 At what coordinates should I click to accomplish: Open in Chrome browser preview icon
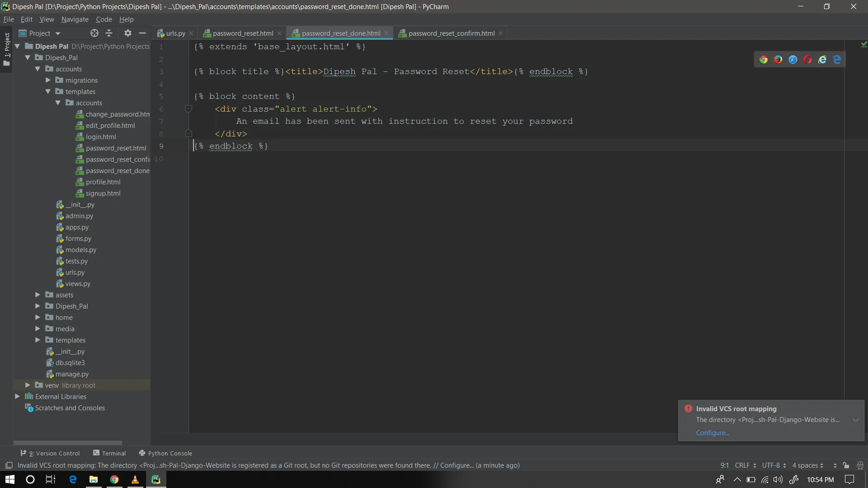click(x=764, y=60)
